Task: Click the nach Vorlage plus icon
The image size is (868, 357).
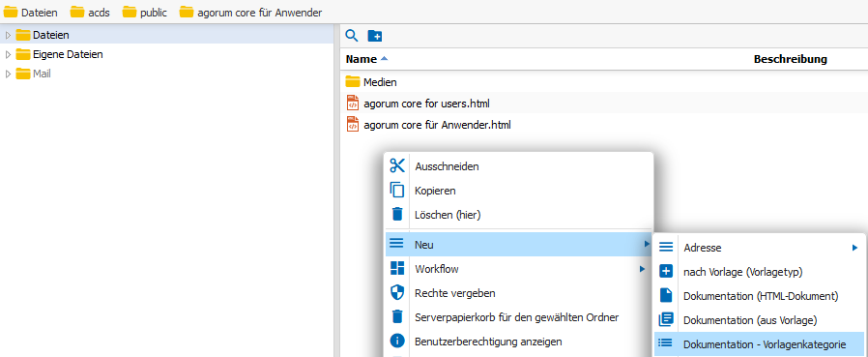Action: [666, 272]
